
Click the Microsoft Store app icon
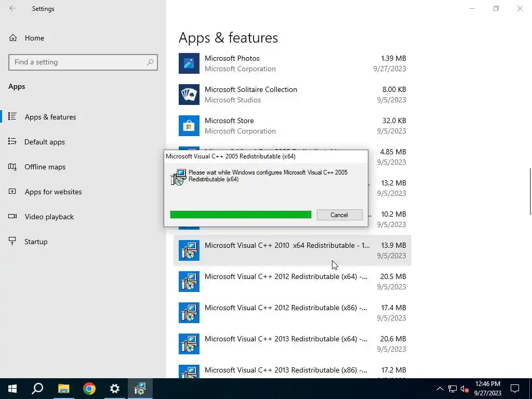[x=189, y=126]
